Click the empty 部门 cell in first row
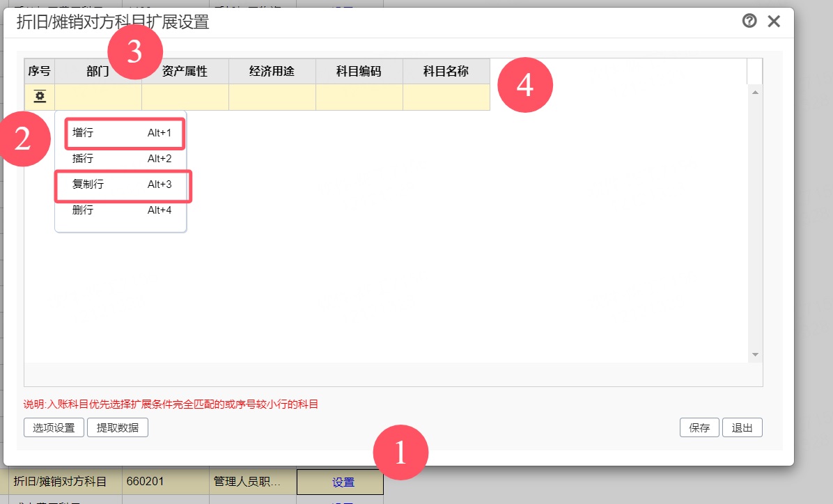833x504 pixels. point(98,97)
